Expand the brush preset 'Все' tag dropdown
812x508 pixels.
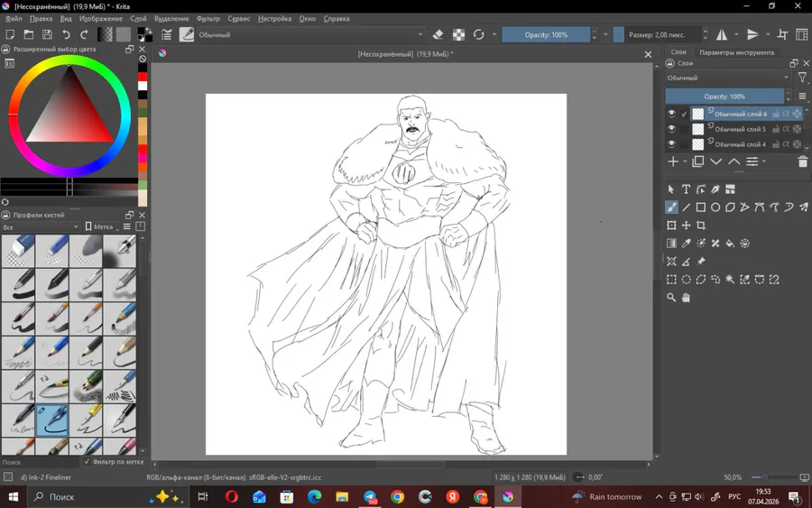[x=41, y=227]
